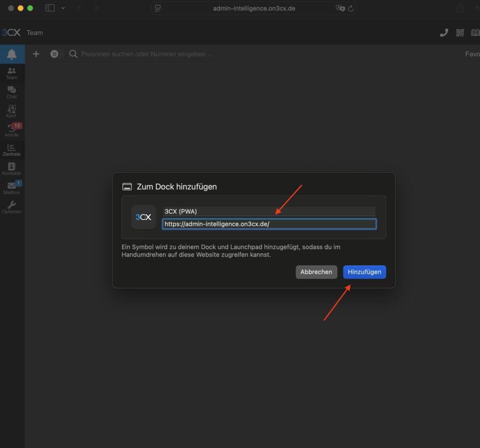
Task: Click the Safari share icon
Action: [460, 8]
